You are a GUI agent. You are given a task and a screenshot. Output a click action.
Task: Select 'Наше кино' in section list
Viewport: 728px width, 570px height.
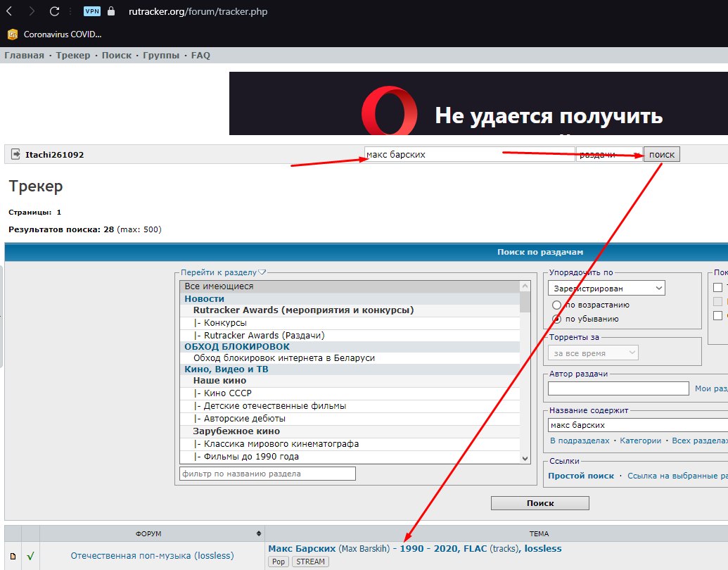coord(350,381)
